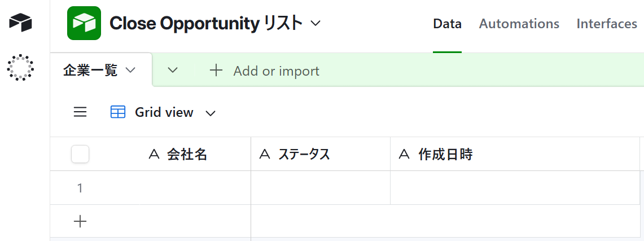Click the 作成日時 column header
Viewport: 644px width, 241px height.
445,154
